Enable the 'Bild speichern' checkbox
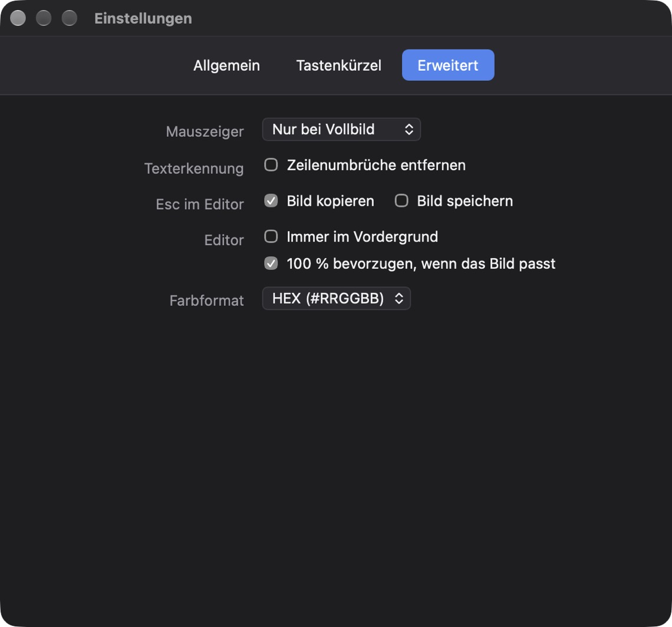 pos(401,200)
